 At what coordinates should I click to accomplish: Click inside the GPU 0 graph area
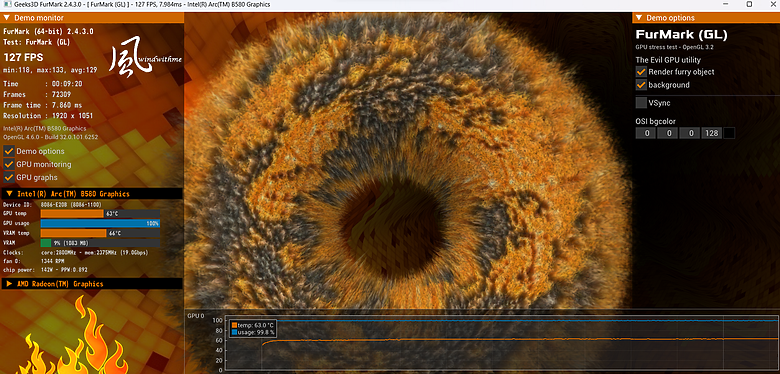pyautogui.click(x=502, y=343)
